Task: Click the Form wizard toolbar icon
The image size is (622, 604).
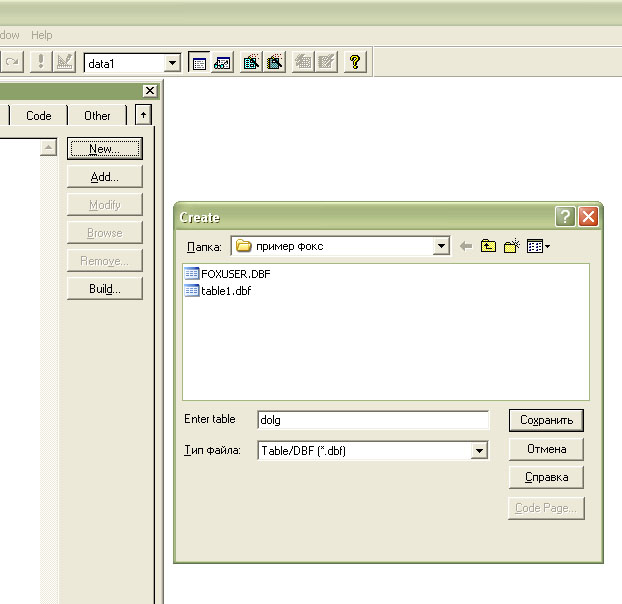Action: point(251,62)
